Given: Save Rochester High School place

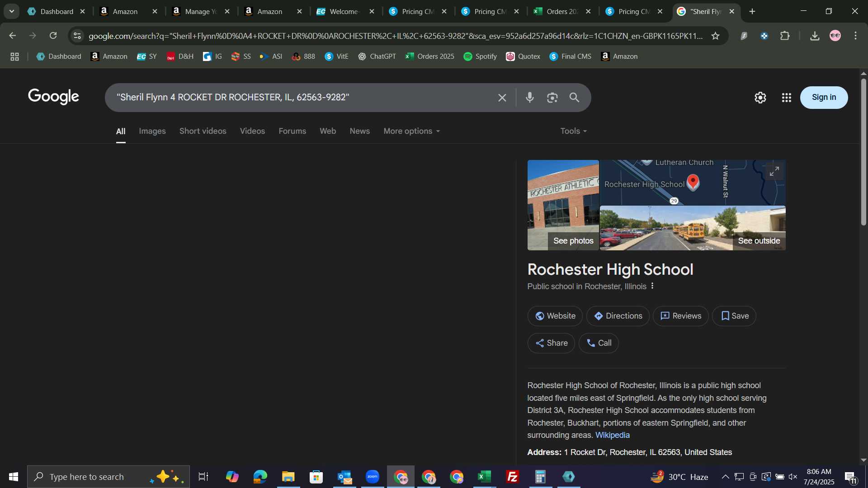Looking at the screenshot, I should tap(734, 316).
